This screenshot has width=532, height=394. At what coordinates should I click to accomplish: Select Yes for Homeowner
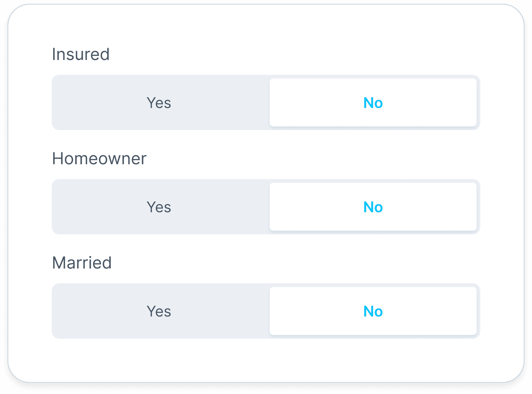[159, 207]
